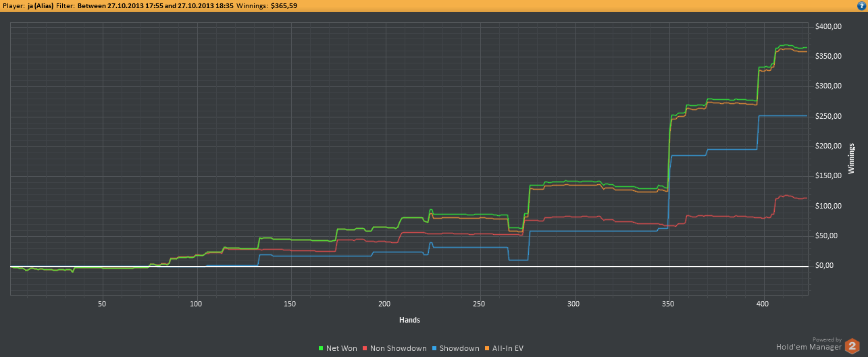Click the blue Showdown legend square
Image resolution: width=868 pixels, height=357 pixels.
(434, 349)
